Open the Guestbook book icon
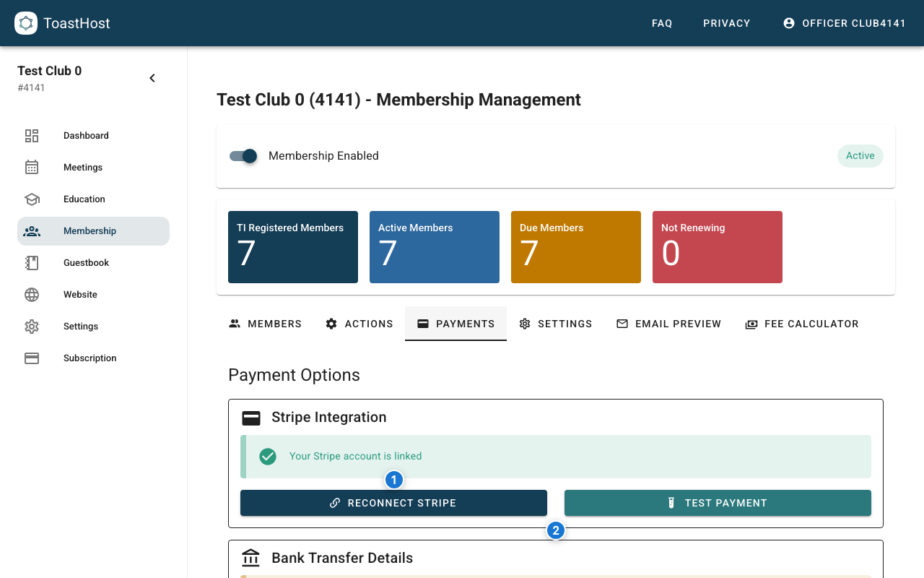The height and width of the screenshot is (578, 924). click(32, 262)
